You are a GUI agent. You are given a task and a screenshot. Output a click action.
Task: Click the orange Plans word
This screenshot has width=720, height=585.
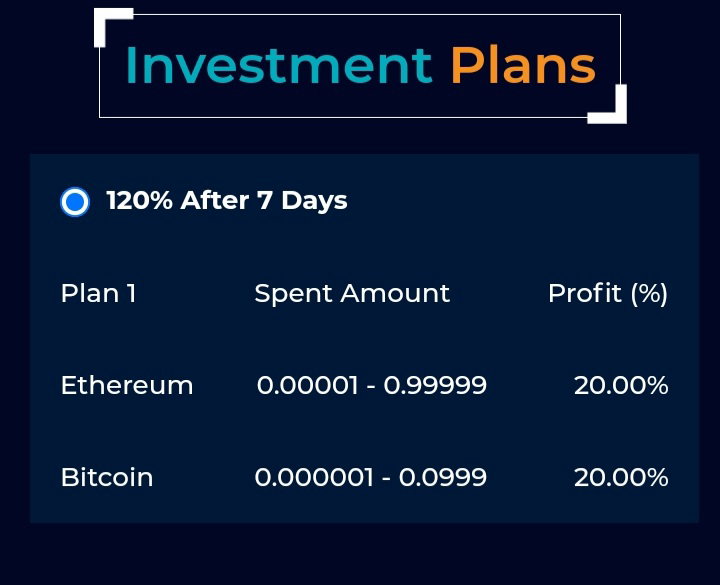pos(523,65)
